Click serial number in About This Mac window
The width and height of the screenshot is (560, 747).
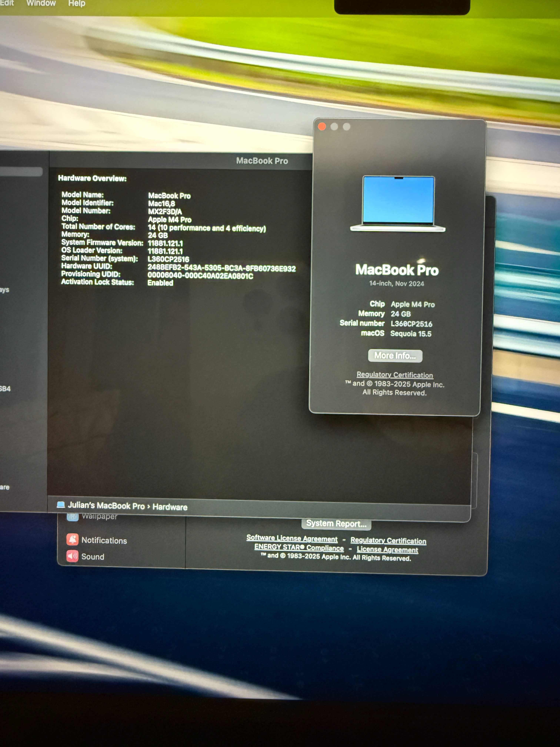coord(411,324)
